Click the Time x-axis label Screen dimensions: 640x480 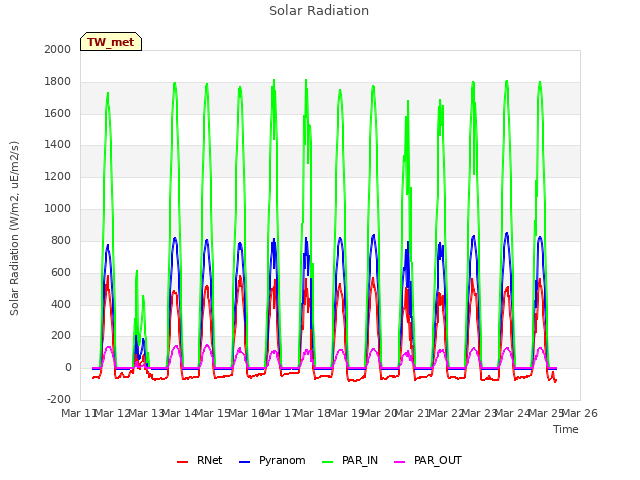566,429
